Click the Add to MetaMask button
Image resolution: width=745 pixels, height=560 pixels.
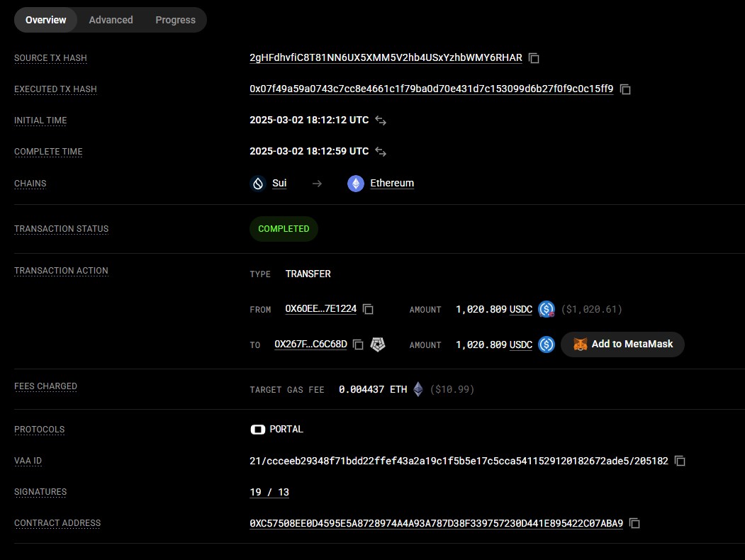click(622, 344)
